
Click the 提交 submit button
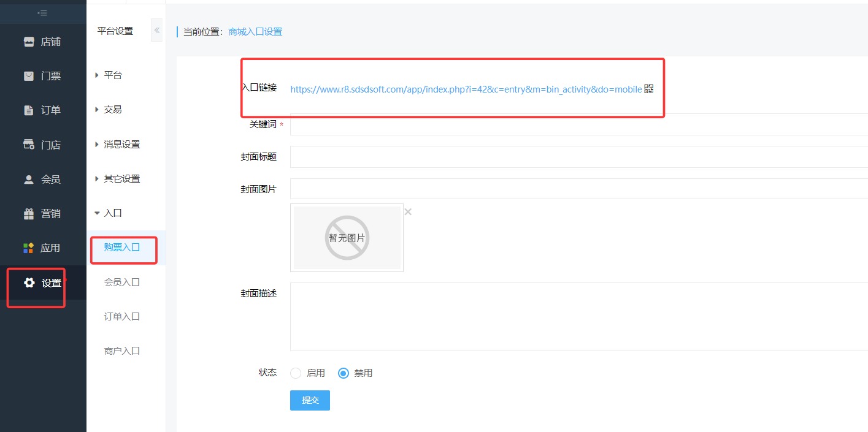(310, 400)
